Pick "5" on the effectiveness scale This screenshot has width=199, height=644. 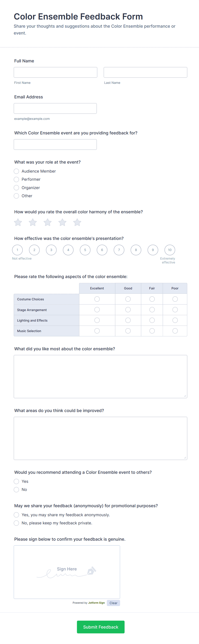[85, 250]
